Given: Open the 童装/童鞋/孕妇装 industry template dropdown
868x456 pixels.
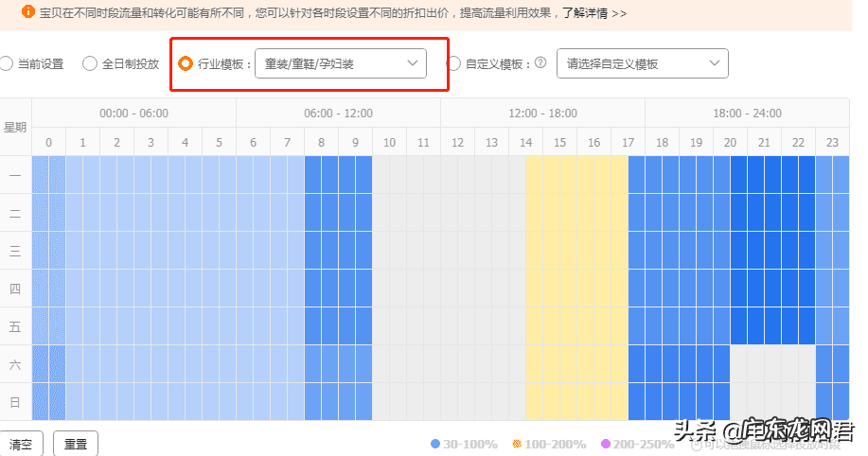Looking at the screenshot, I should coord(341,63).
